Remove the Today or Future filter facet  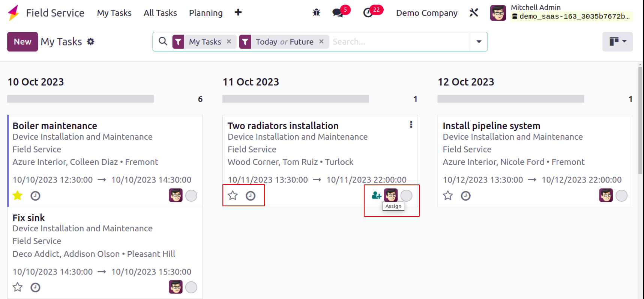click(x=321, y=42)
